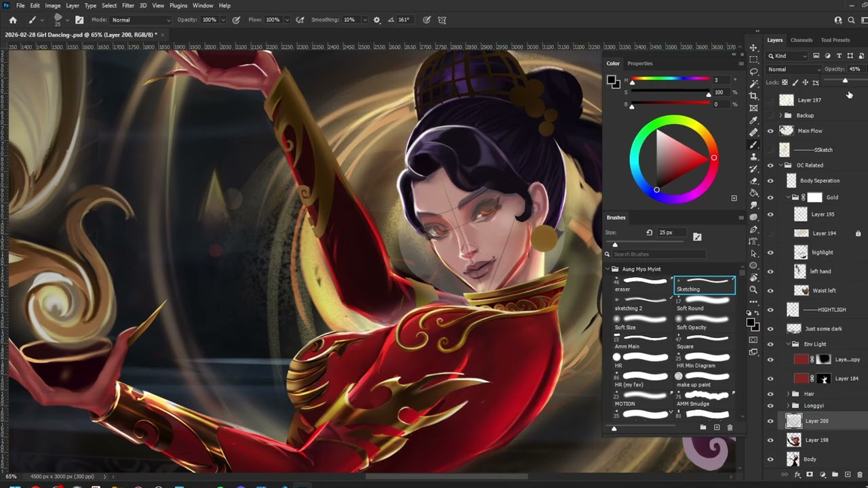Show the hidden Layer 197
868x488 pixels.
770,100
